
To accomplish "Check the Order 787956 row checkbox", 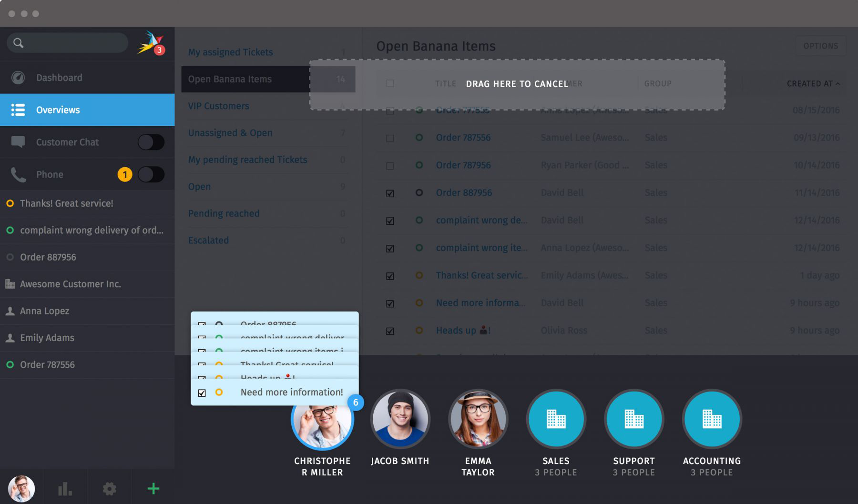I will tap(390, 166).
